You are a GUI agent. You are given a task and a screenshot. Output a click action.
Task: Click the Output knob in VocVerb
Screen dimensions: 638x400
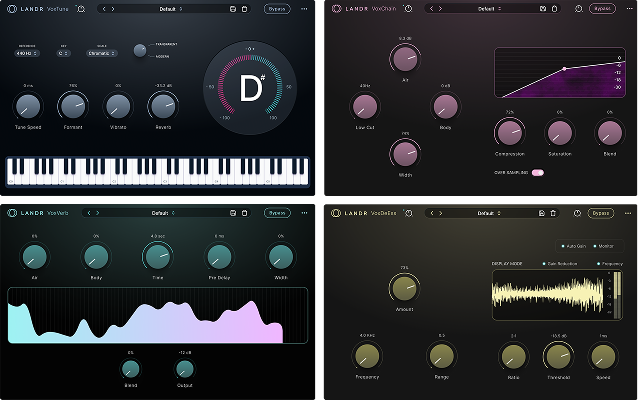point(184,369)
